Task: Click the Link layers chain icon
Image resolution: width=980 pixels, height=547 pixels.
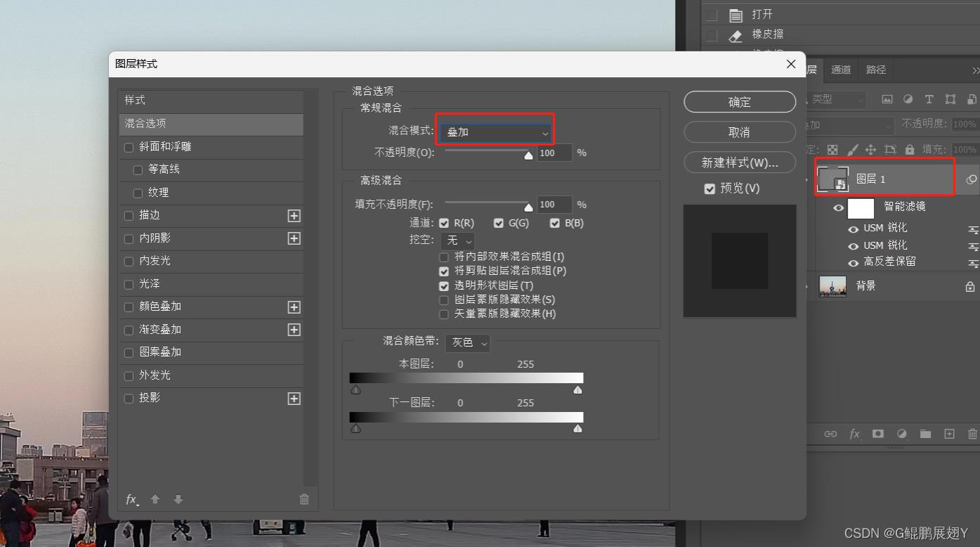Action: [830, 434]
